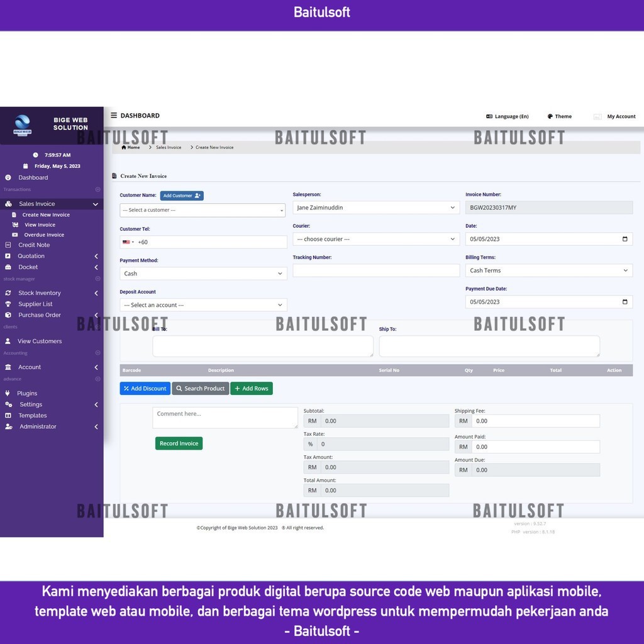Click the Credit Note icon
Image resolution: width=644 pixels, height=644 pixels.
pos(8,245)
